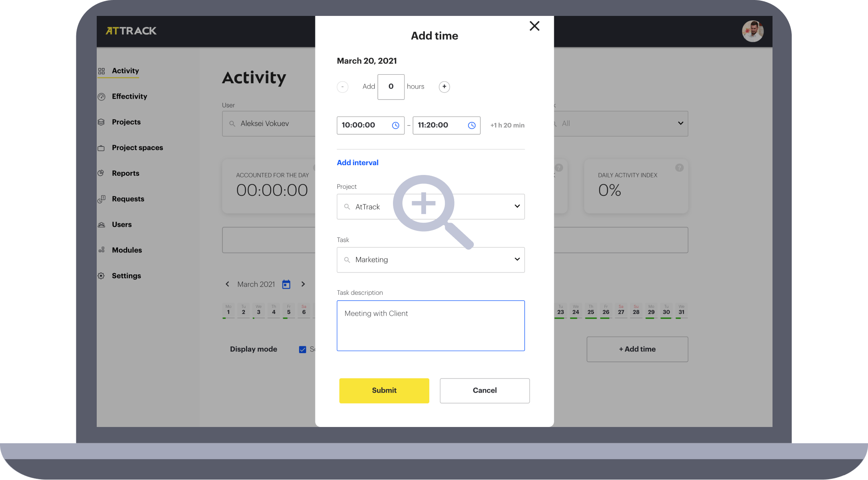Click in the Task description text area
This screenshot has height=480, width=868.
coord(431,326)
